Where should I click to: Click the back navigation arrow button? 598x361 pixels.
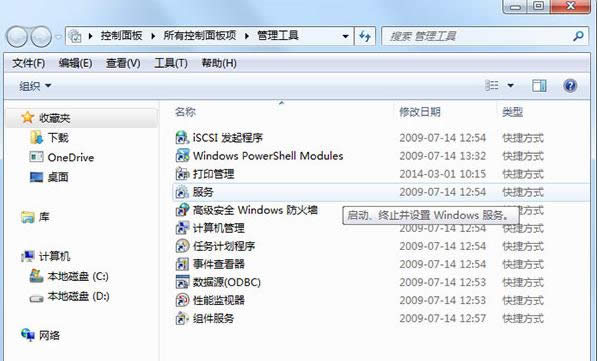tap(17, 37)
